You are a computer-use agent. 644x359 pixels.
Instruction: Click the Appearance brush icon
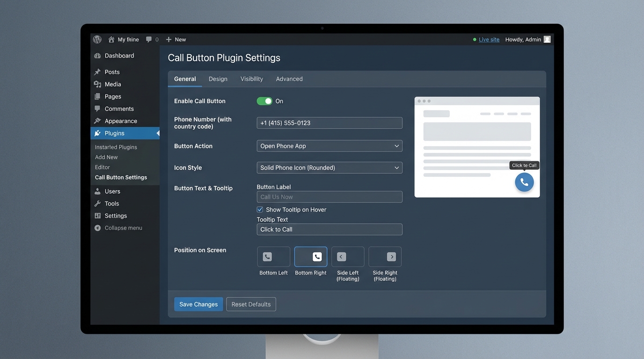coord(98,121)
